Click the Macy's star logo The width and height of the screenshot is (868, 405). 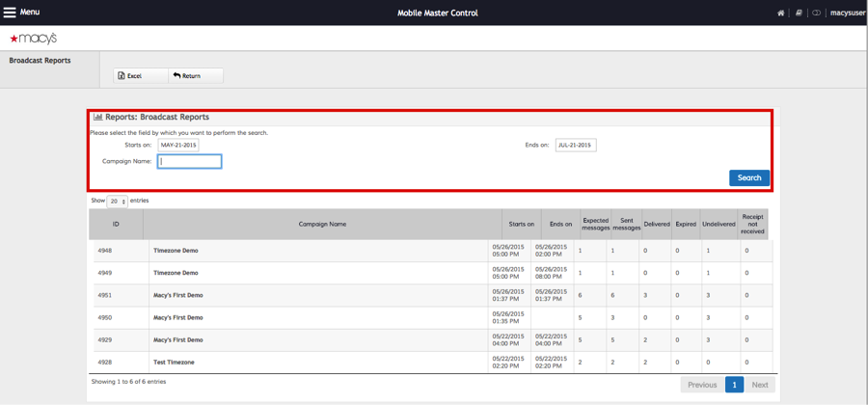(x=33, y=39)
